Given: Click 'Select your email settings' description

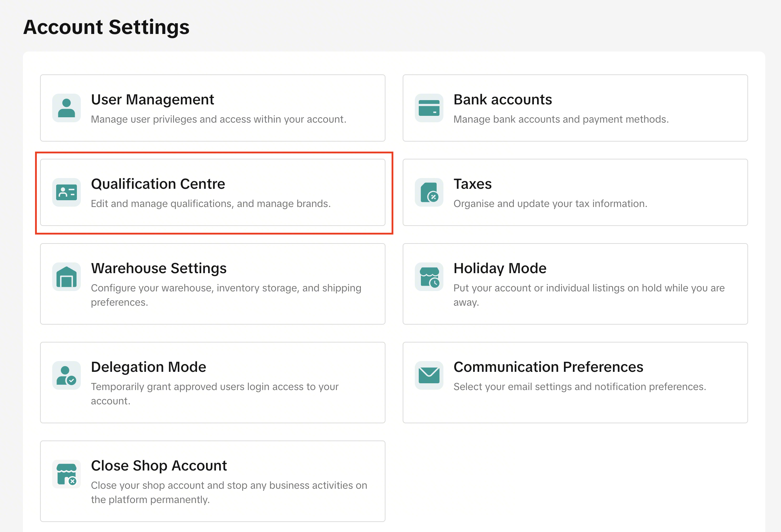Looking at the screenshot, I should pyautogui.click(x=580, y=386).
